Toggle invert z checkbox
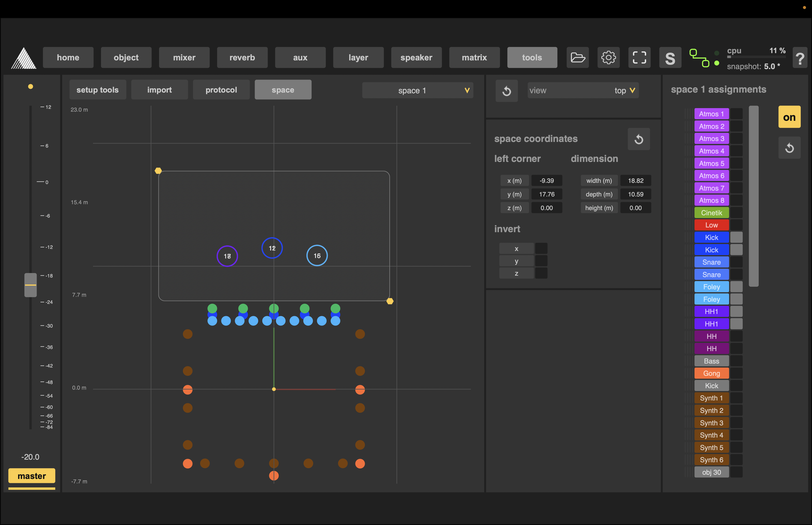Screen dimensions: 812x525 point(541,273)
